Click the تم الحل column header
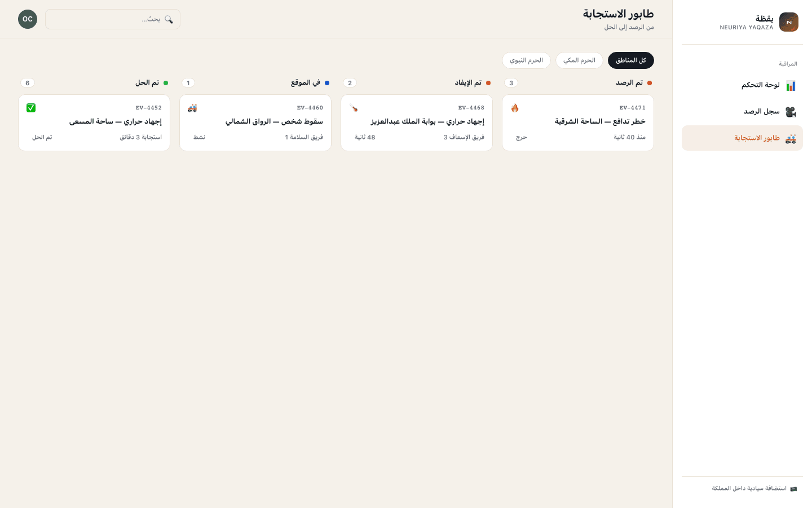812x508 pixels. pyautogui.click(x=147, y=83)
